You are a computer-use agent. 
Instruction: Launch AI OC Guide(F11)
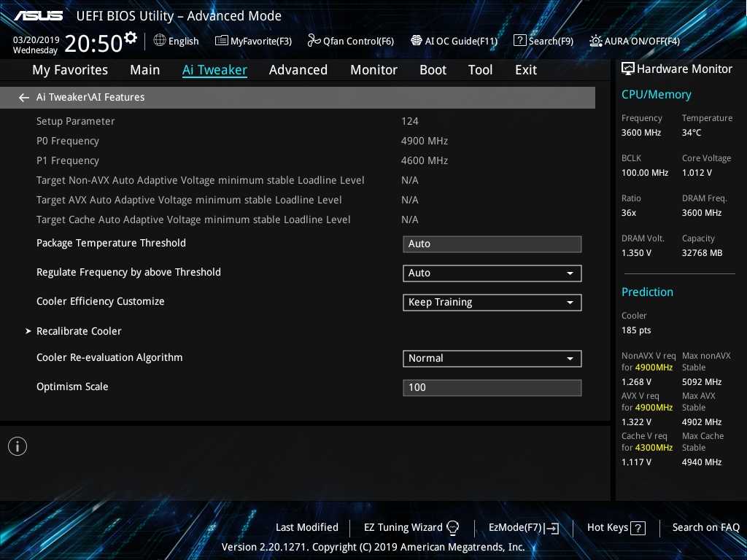(454, 41)
